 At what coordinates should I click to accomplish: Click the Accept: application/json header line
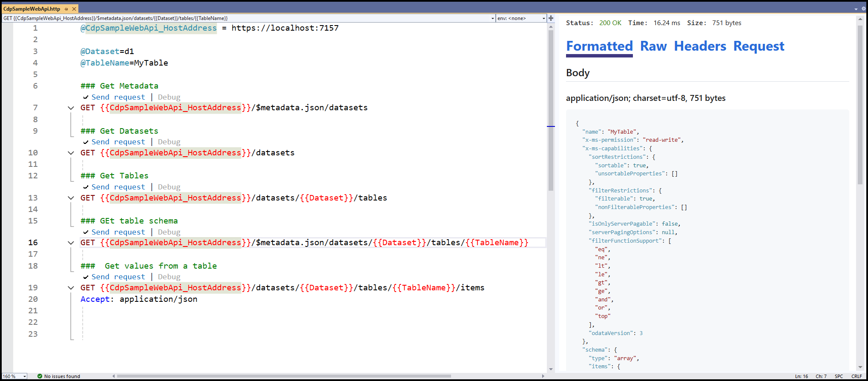pos(139,299)
